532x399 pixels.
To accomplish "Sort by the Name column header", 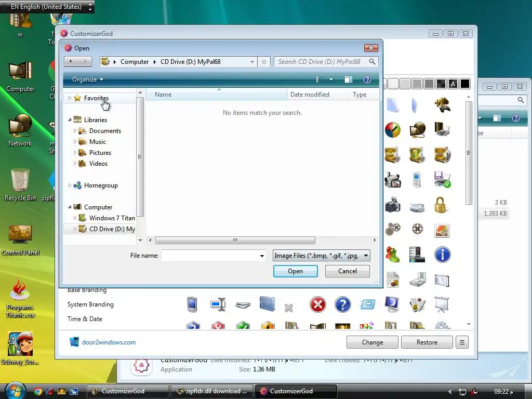I will click(x=217, y=95).
